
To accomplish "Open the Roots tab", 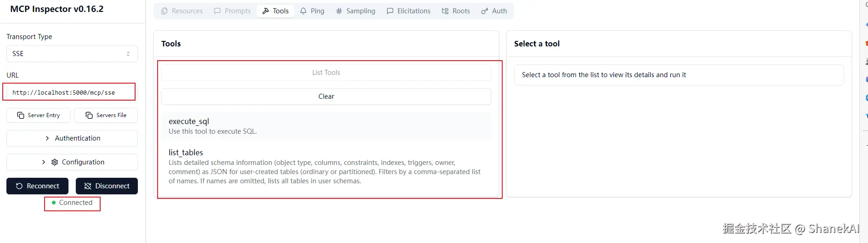I will 456,11.
